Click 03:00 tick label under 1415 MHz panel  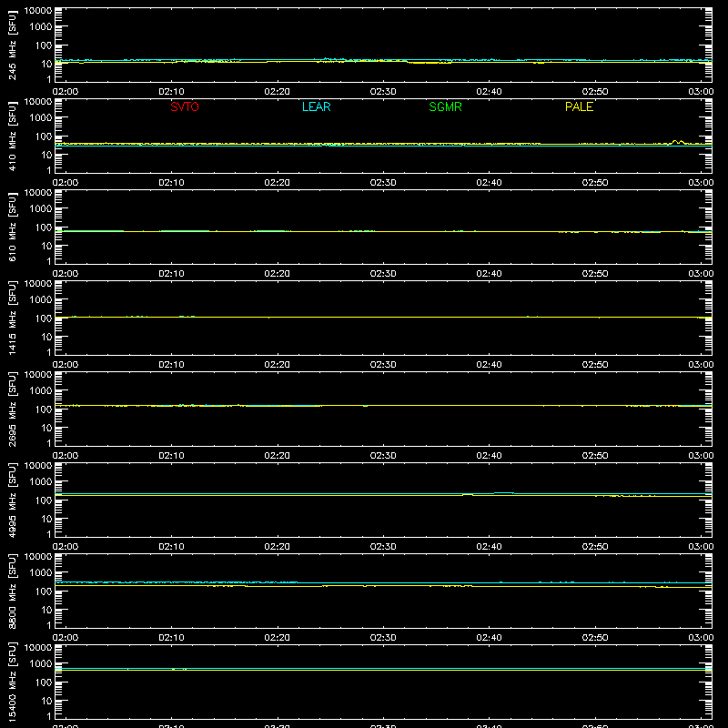click(701, 365)
